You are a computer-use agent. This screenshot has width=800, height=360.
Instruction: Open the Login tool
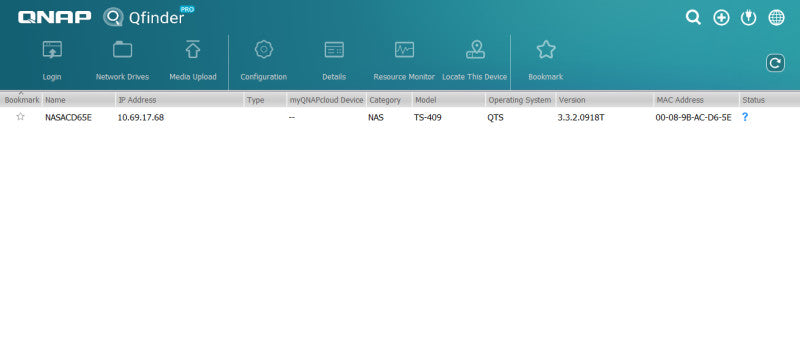(52, 60)
